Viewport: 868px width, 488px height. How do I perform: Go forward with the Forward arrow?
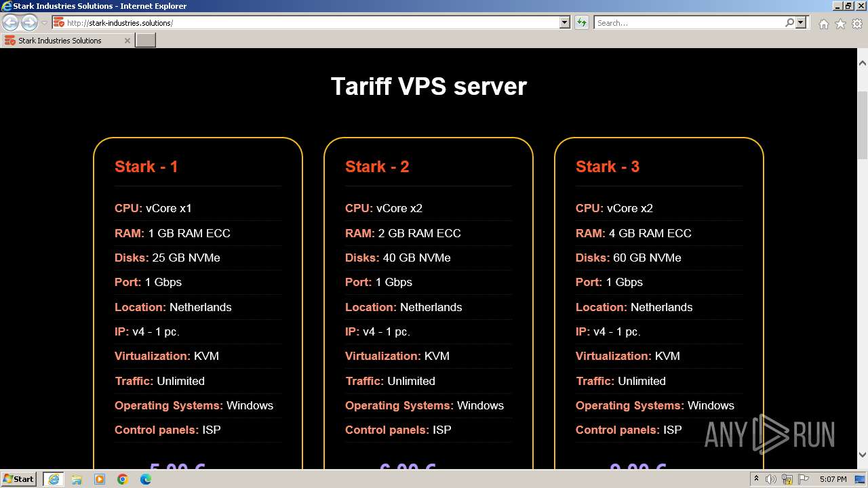(29, 23)
